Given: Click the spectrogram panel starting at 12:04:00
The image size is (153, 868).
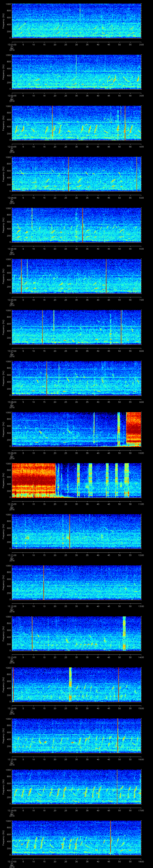Looking at the screenshot, I should point(76,174).
